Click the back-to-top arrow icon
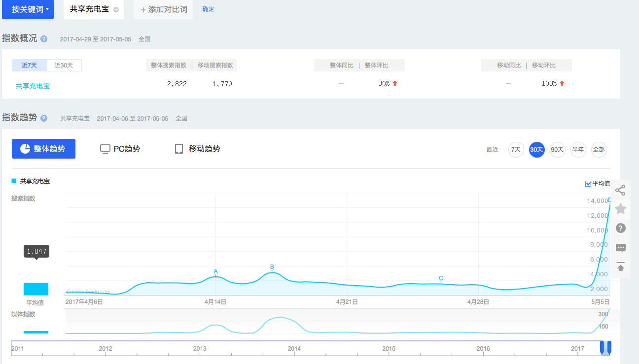This screenshot has height=364, width=639. point(620,267)
